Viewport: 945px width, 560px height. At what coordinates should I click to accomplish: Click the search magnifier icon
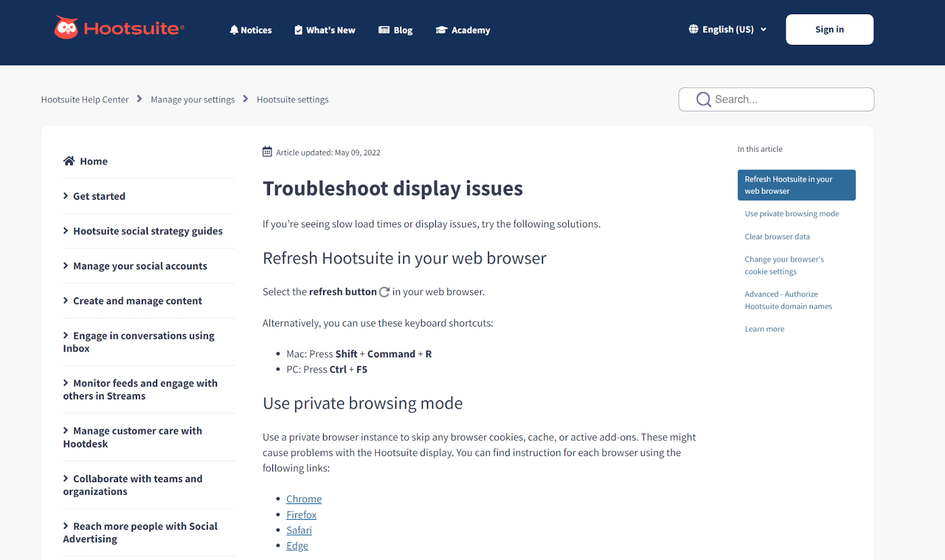pos(703,99)
